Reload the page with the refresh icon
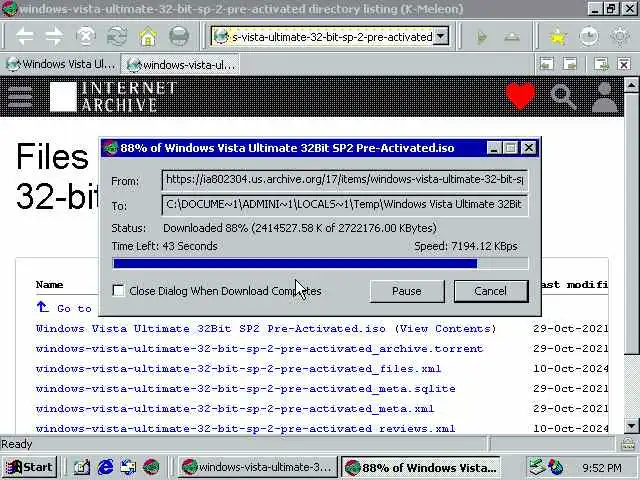Viewport: 640px width, 480px height. [116, 37]
